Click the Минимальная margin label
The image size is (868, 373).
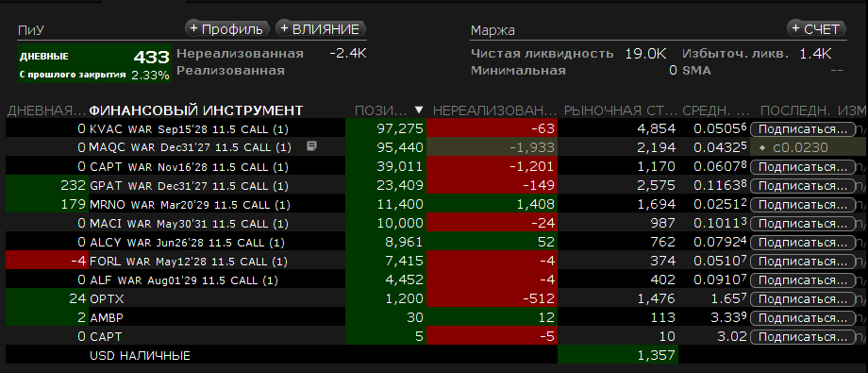(518, 71)
